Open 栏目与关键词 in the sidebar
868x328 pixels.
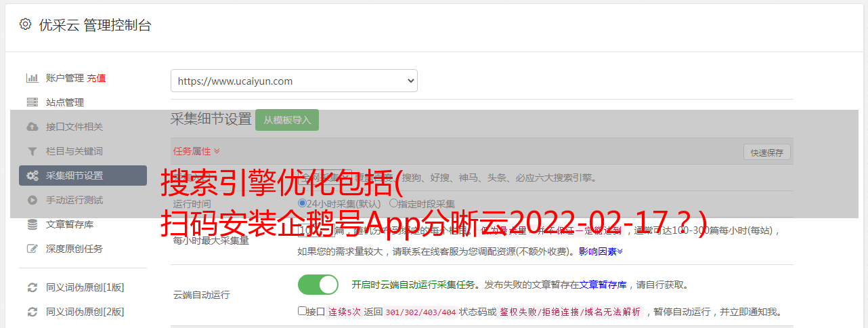(74, 151)
